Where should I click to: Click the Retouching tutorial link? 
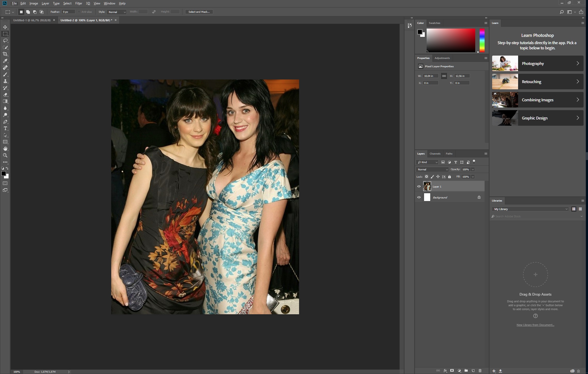pyautogui.click(x=537, y=81)
